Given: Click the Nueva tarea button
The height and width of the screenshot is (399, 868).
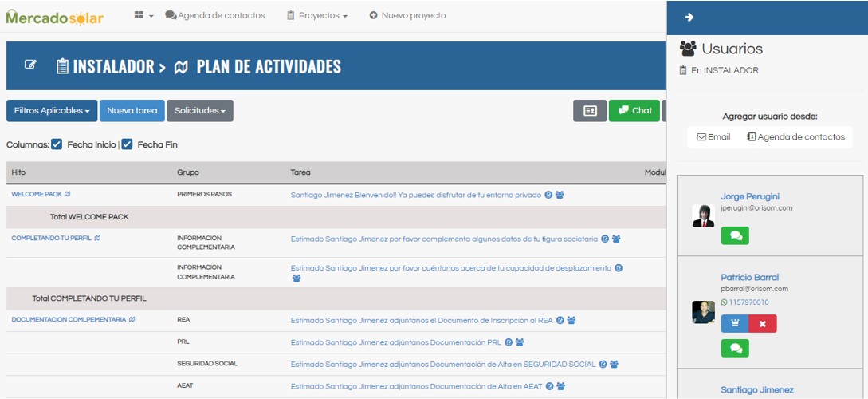Looking at the screenshot, I should pyautogui.click(x=132, y=111).
